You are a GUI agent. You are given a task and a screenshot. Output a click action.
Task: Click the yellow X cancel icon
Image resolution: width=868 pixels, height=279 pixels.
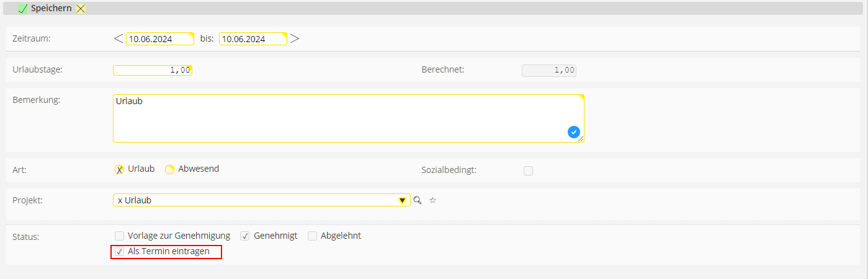pyautogui.click(x=81, y=9)
